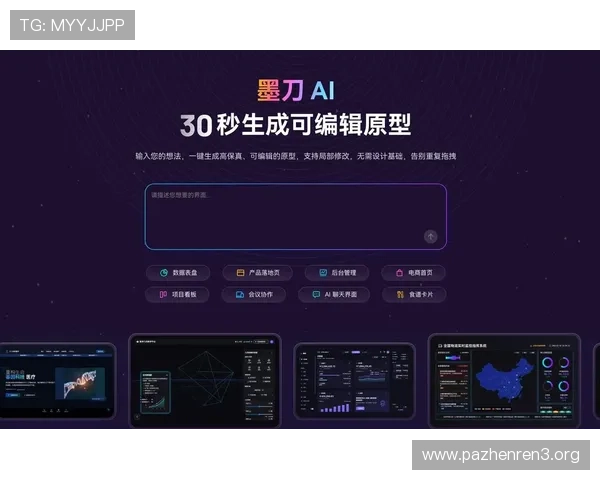Open the China map monitoring dashboard thumbnail

504,381
